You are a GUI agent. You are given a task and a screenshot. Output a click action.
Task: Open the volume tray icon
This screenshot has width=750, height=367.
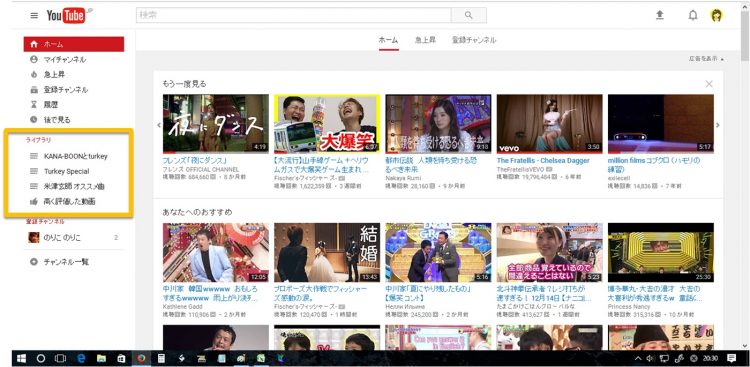650,358
